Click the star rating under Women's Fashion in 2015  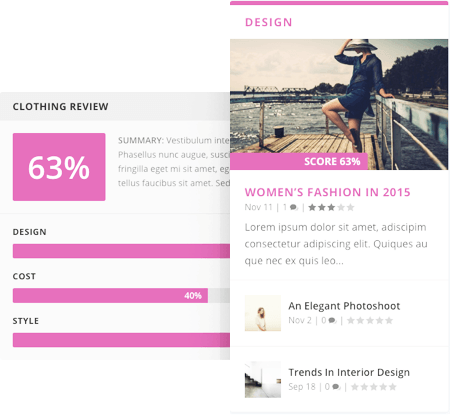[x=331, y=208]
